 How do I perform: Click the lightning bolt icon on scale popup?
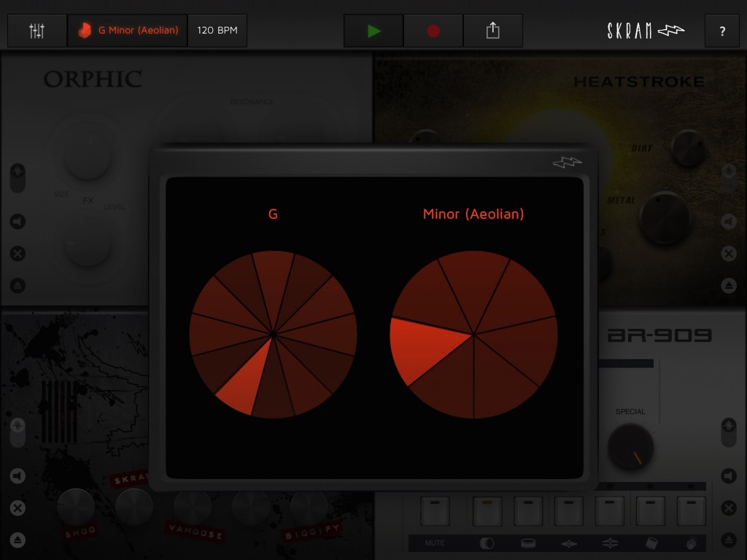(567, 163)
